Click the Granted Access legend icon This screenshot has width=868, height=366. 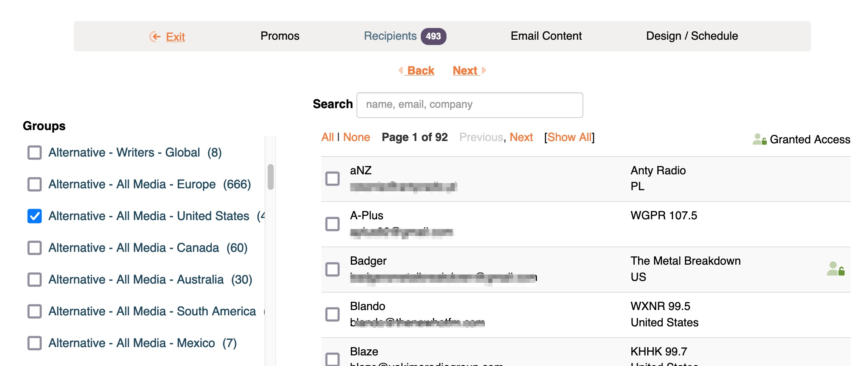(x=759, y=140)
